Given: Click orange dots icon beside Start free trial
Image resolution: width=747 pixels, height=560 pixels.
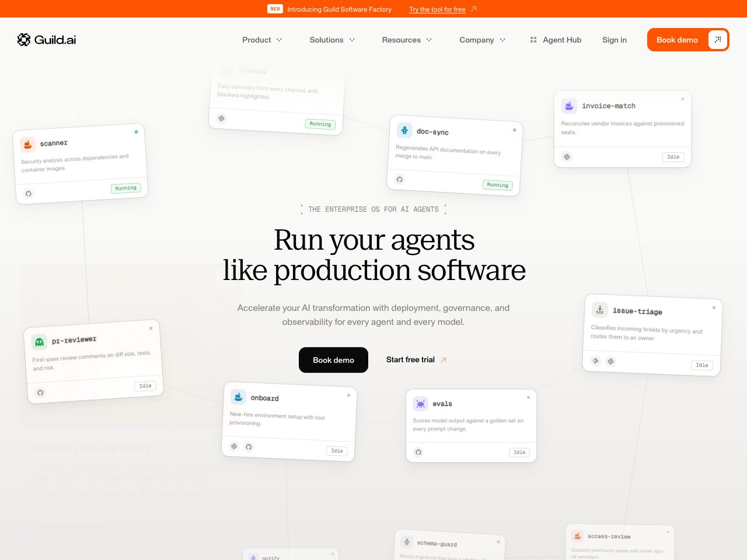Looking at the screenshot, I should pyautogui.click(x=444, y=359).
